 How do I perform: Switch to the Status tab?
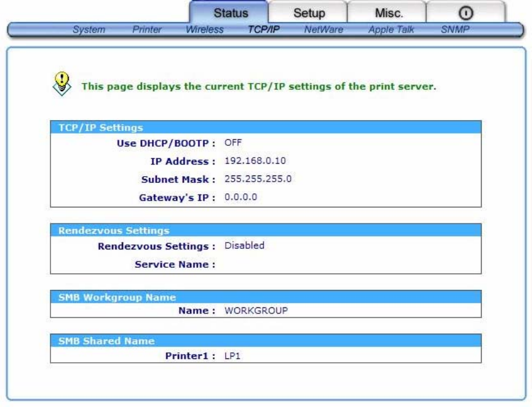[231, 13]
